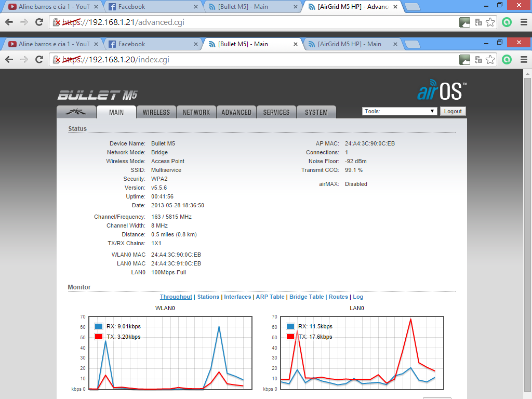Close the Bullet M5 Main tab in front window
Viewport: 532px width, 399px height.
(x=296, y=44)
